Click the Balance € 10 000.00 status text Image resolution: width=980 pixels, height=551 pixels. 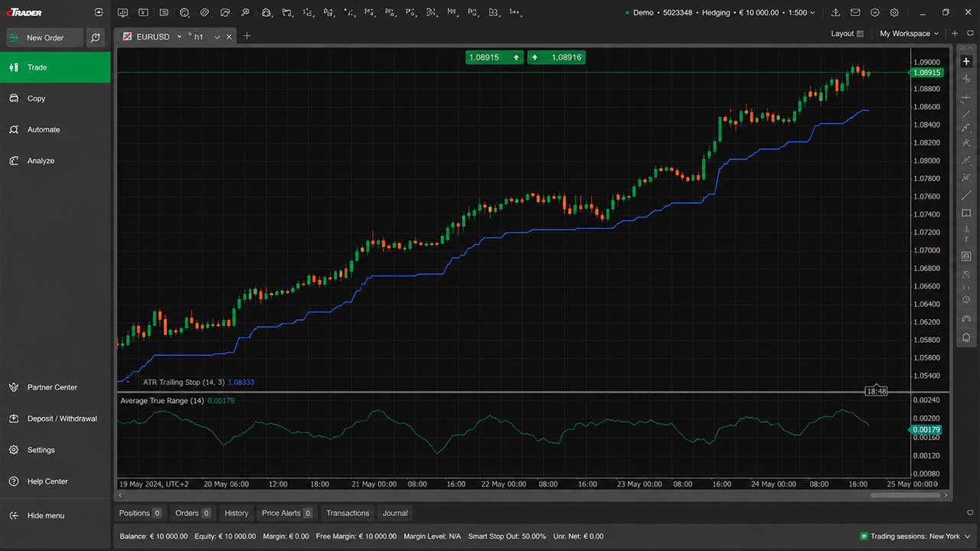coord(155,536)
